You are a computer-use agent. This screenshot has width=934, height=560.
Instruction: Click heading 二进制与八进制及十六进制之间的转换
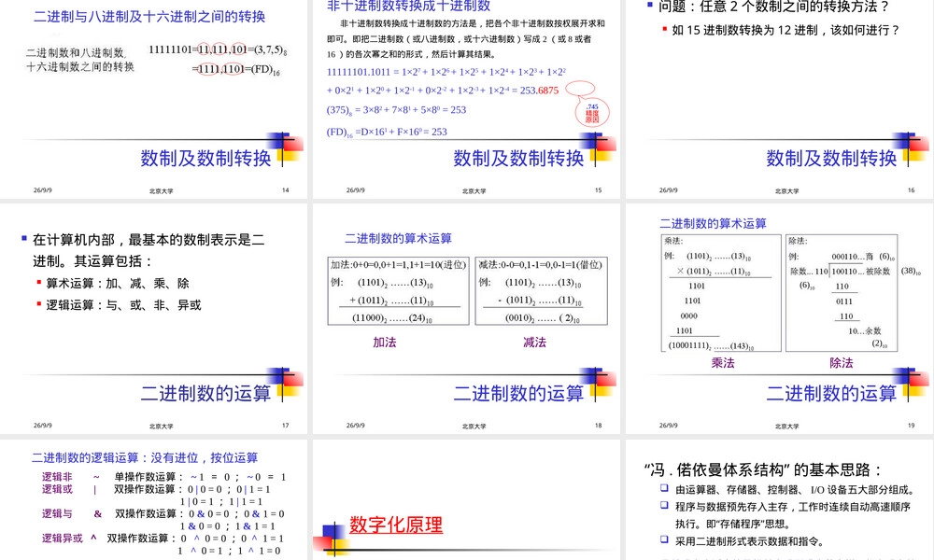tap(149, 17)
